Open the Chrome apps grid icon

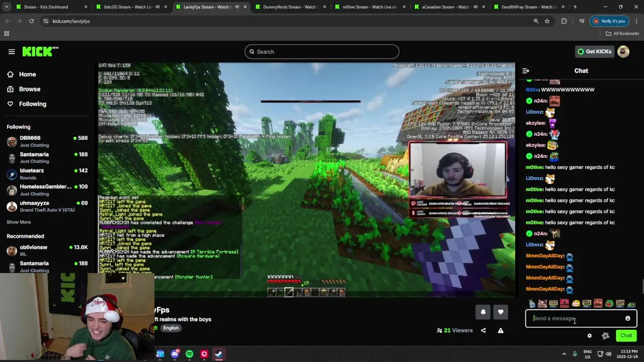tap(7, 34)
